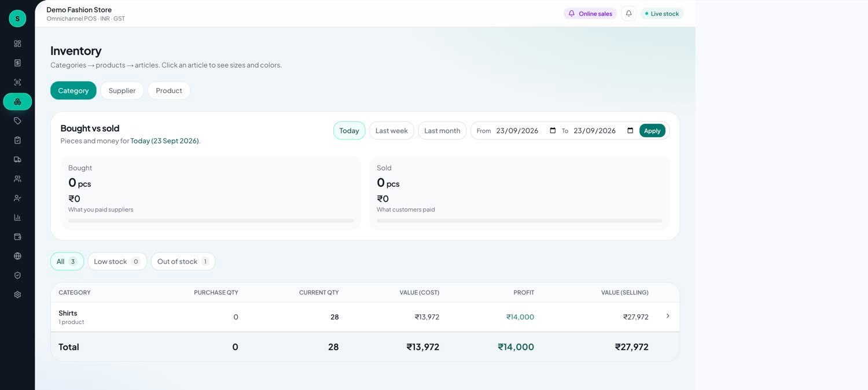Open the staff user-check icon in sidebar

coord(17,198)
